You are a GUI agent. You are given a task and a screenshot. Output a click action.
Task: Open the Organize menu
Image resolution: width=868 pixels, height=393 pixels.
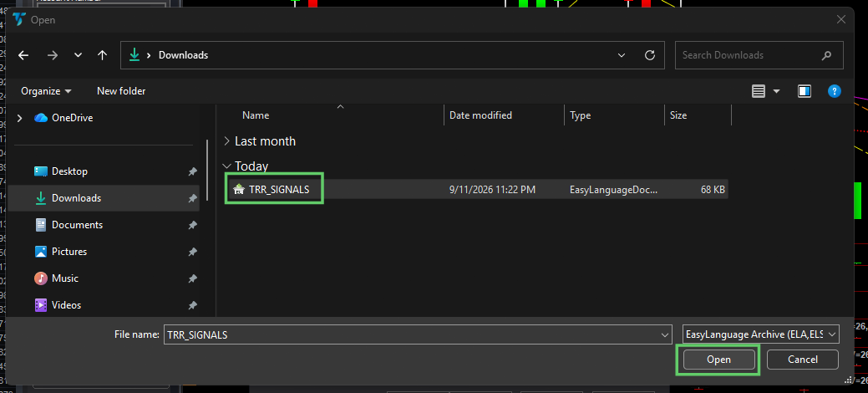click(46, 91)
